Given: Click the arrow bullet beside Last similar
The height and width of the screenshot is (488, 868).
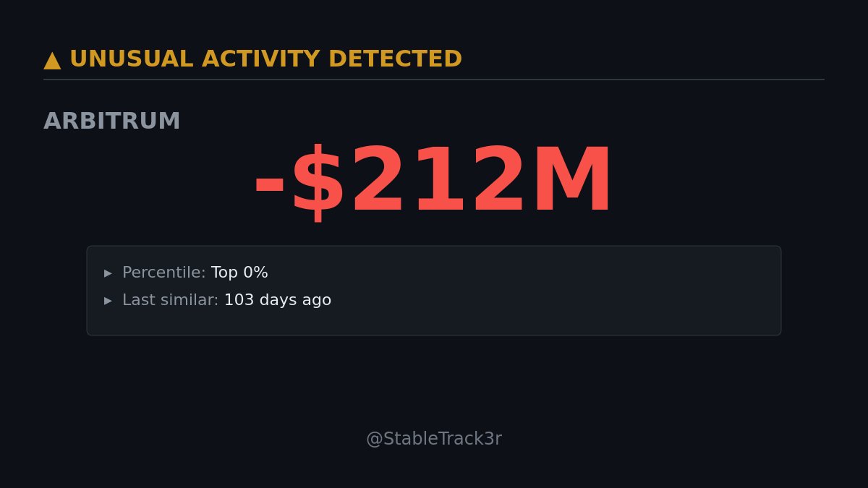Looking at the screenshot, I should [109, 301].
